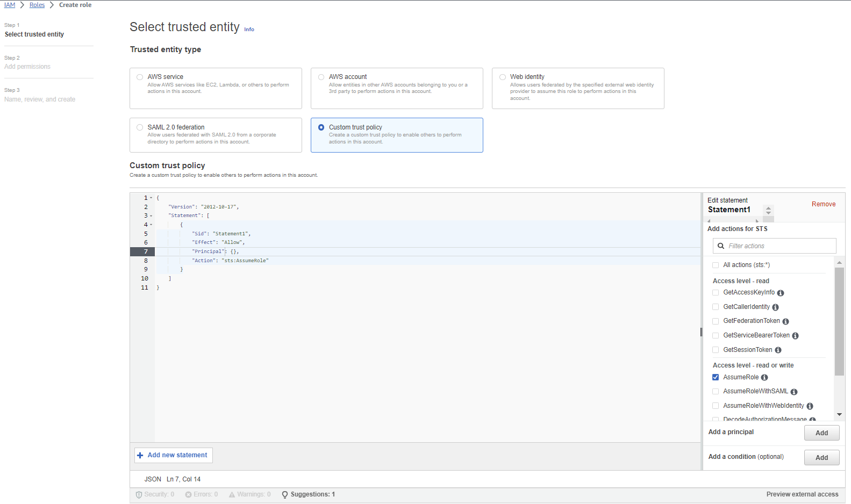Image resolution: width=851 pixels, height=504 pixels.
Task: Go to IAM breadcrumb link
Action: 10,5
